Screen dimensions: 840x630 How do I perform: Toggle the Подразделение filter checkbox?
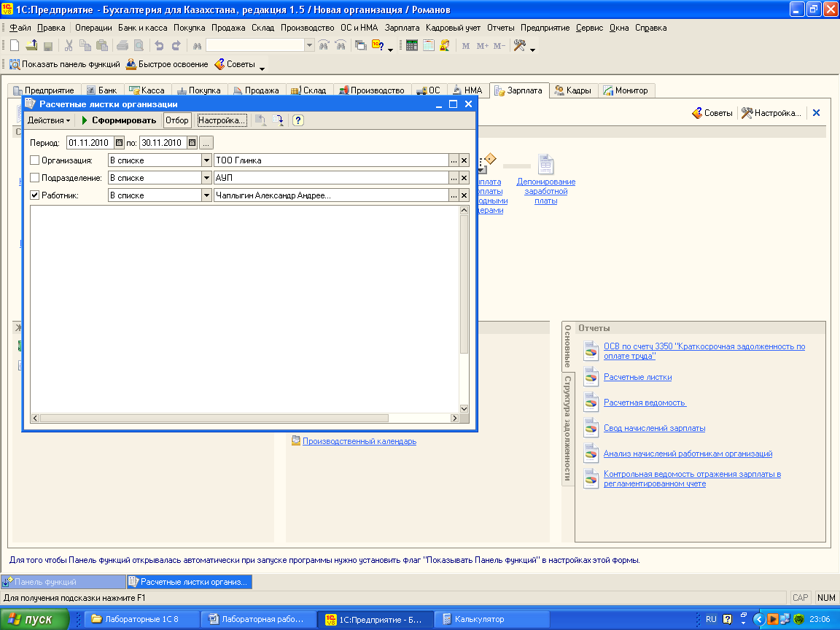[35, 178]
